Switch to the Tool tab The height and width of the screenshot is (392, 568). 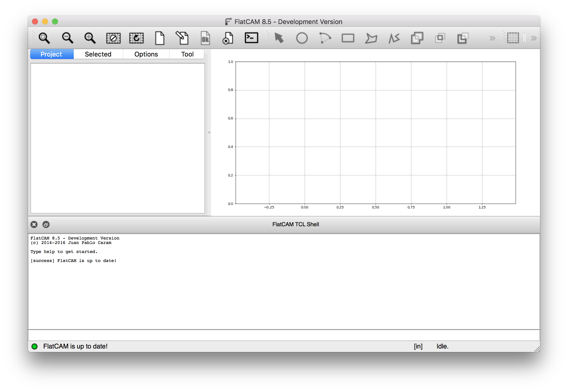pyautogui.click(x=187, y=54)
